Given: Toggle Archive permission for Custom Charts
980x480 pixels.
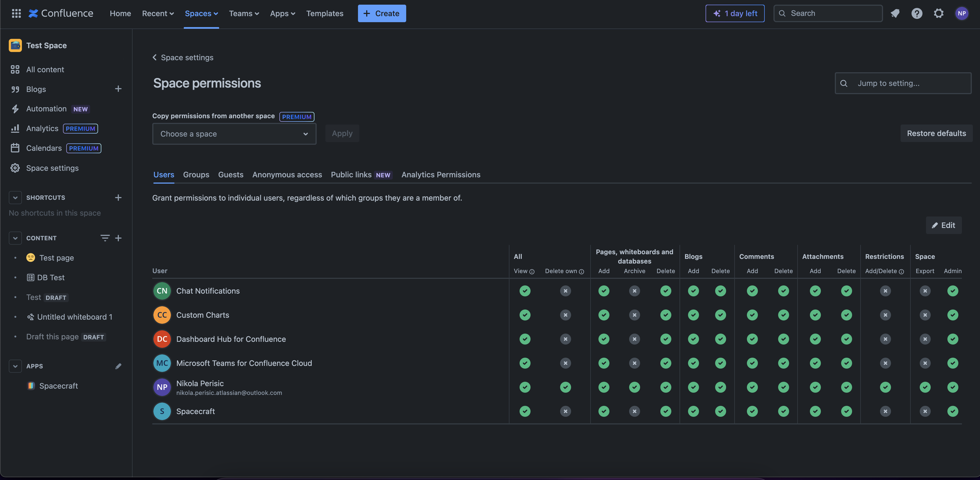Looking at the screenshot, I should pyautogui.click(x=634, y=315).
